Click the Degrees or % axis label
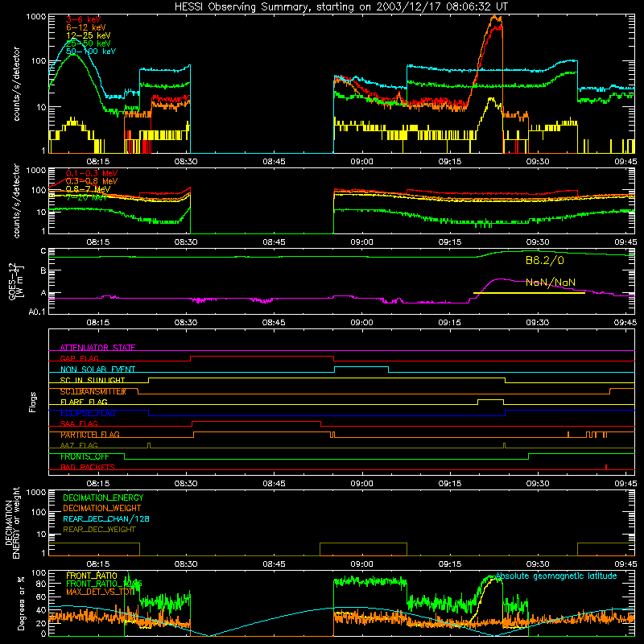 [21, 603]
